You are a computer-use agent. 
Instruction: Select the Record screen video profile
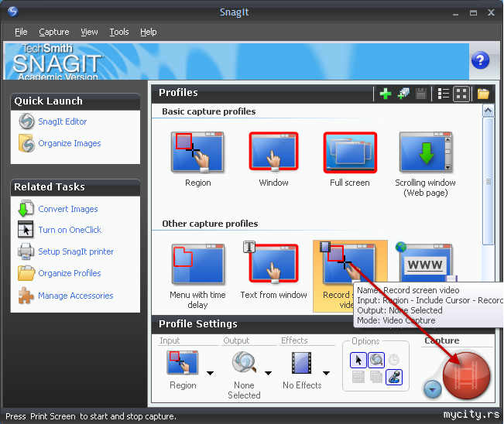point(350,276)
